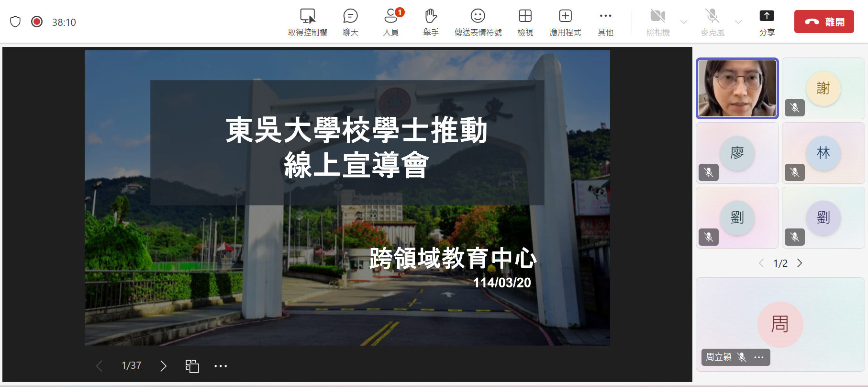The height and width of the screenshot is (387, 868).
Task: Open the Chat (聊天) panel
Action: (350, 22)
